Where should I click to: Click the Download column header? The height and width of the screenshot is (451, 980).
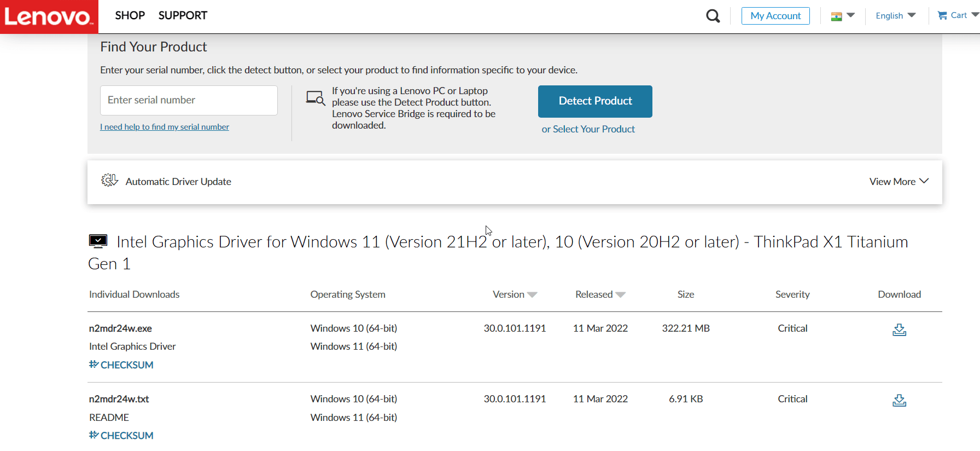point(899,294)
